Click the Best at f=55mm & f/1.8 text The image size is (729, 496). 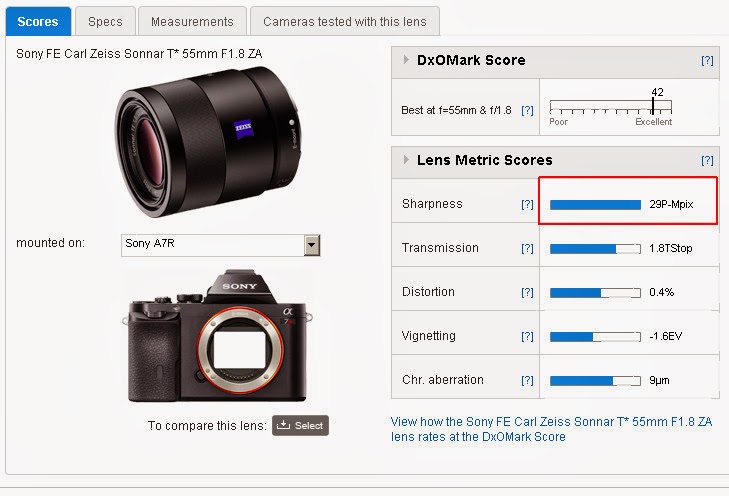click(456, 110)
